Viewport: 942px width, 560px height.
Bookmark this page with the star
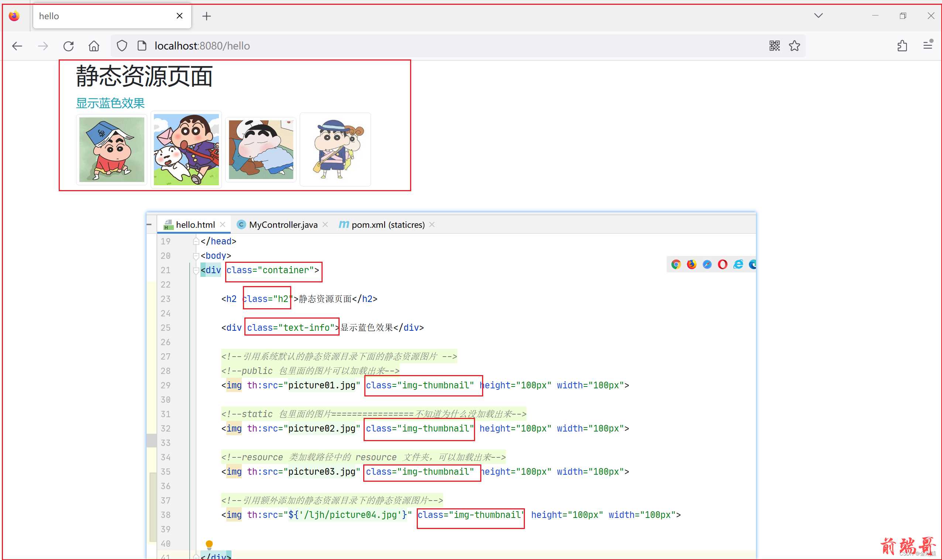[x=794, y=46]
